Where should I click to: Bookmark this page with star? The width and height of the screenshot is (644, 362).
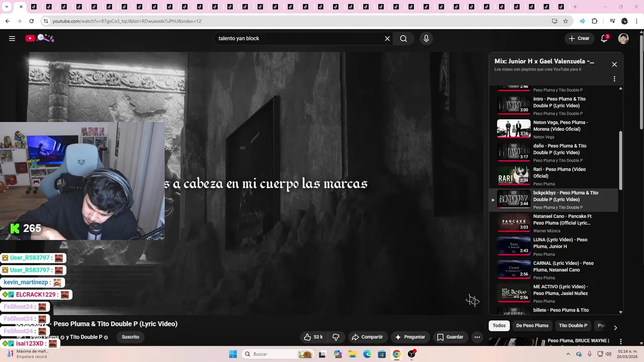[x=566, y=21]
